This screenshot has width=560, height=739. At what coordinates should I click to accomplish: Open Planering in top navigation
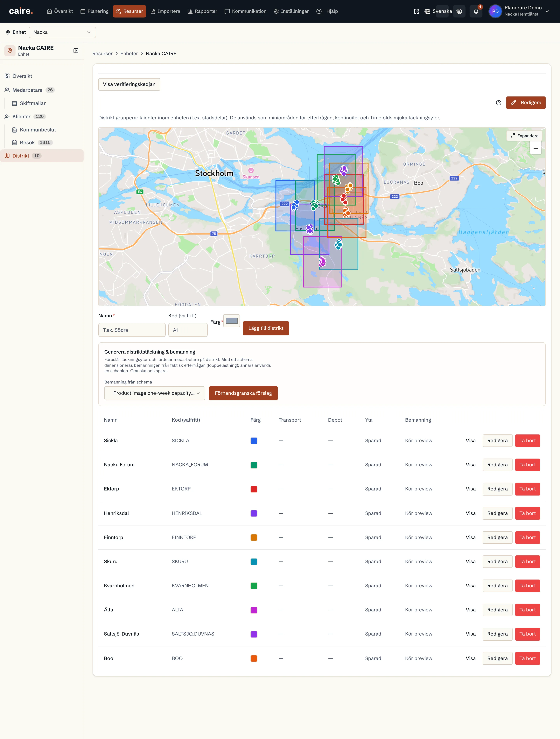(94, 11)
